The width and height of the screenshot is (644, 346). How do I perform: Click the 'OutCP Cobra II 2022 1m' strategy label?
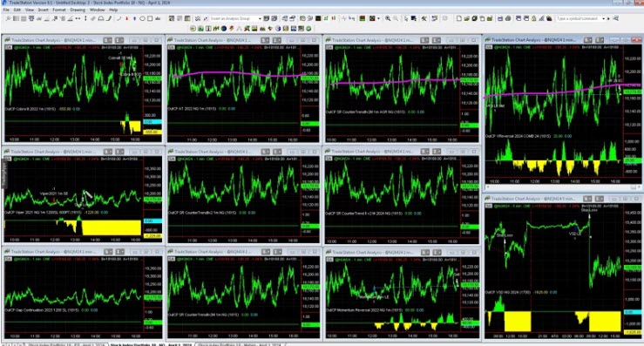coord(31,109)
